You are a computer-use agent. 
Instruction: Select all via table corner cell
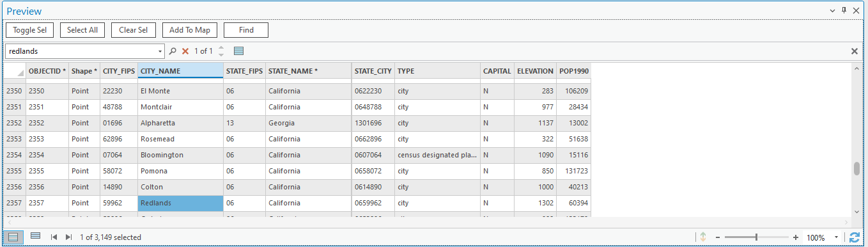click(15, 71)
